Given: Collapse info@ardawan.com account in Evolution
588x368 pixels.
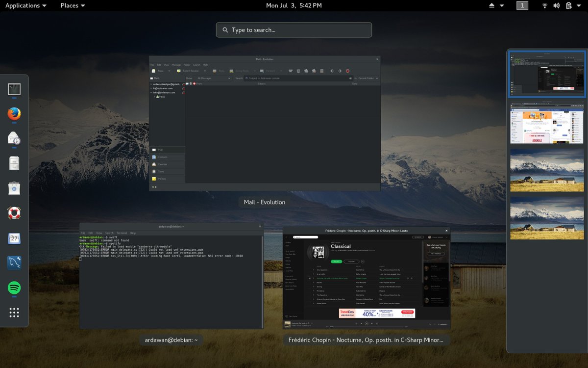Looking at the screenshot, I should 151,92.
